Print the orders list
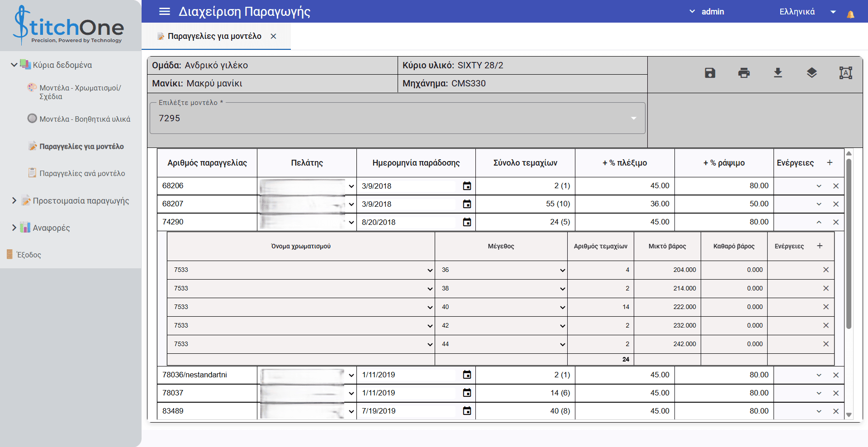Image resolution: width=868 pixels, height=447 pixels. pyautogui.click(x=744, y=72)
